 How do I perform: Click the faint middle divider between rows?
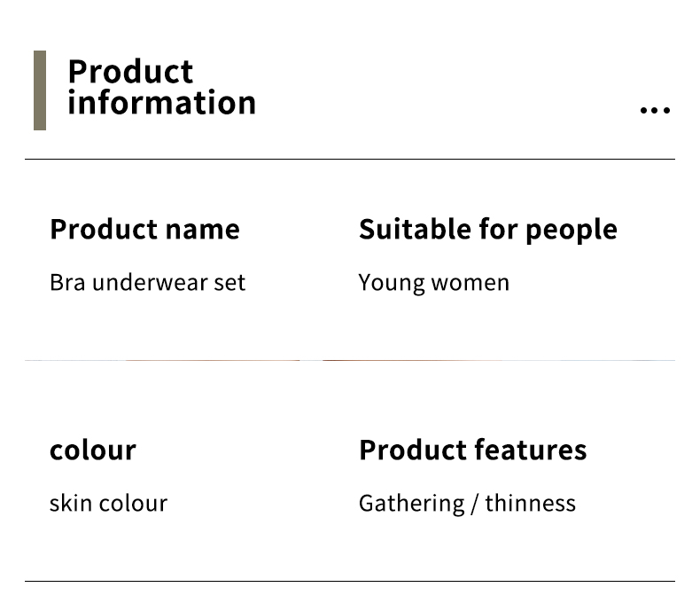[350, 360]
